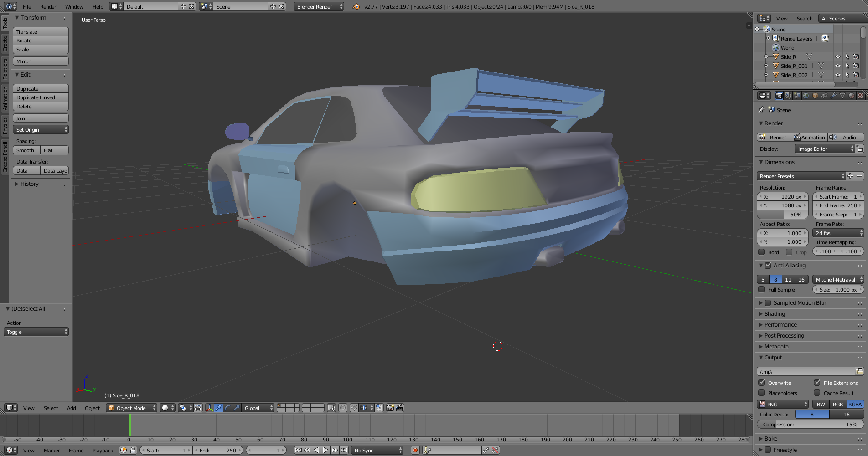Viewport: 868px width, 456px height.
Task: Toggle the 3D manipulator widget icon
Action: 209,408
